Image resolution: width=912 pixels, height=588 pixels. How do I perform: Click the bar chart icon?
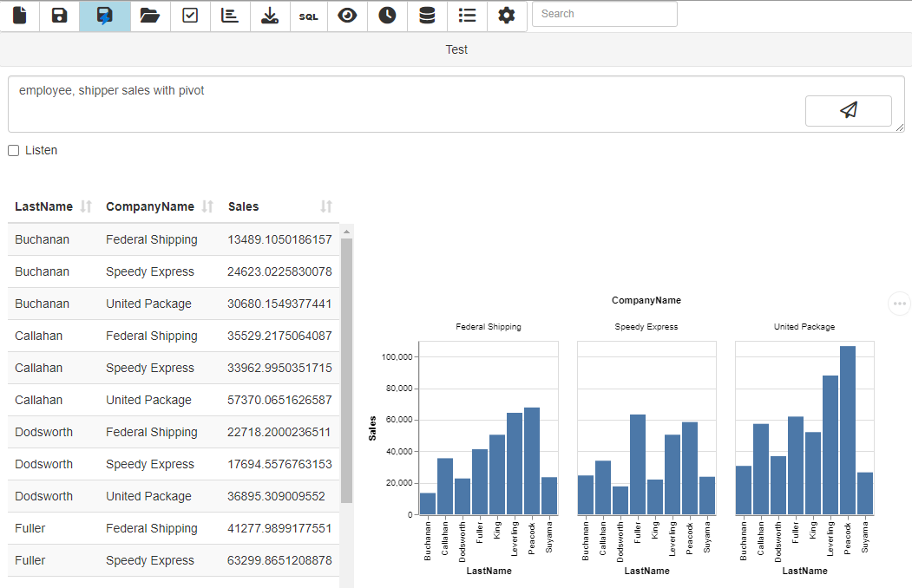[229, 16]
